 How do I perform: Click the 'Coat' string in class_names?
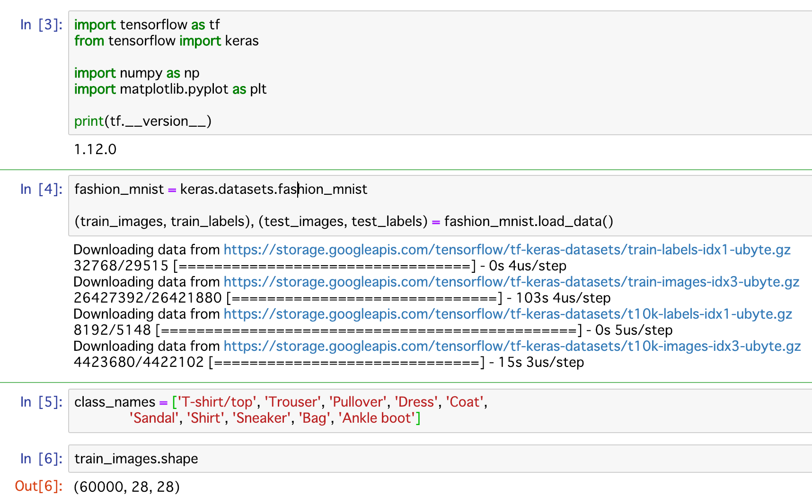[x=465, y=402]
